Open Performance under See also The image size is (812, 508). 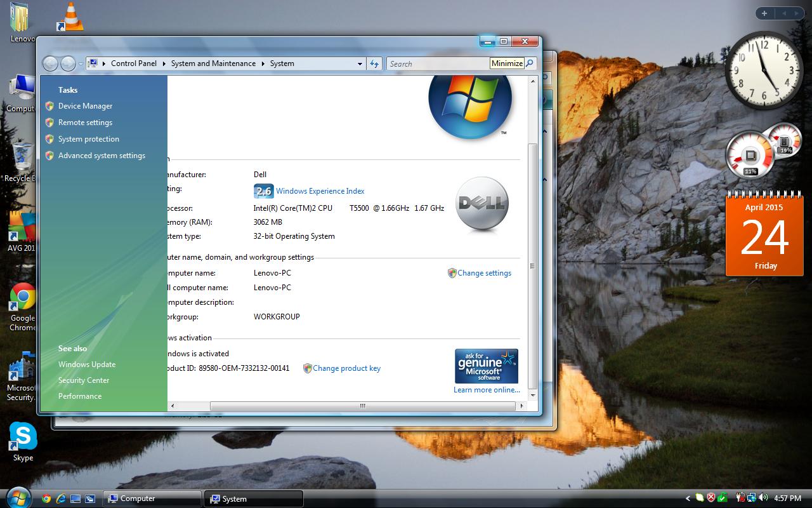[x=80, y=396]
